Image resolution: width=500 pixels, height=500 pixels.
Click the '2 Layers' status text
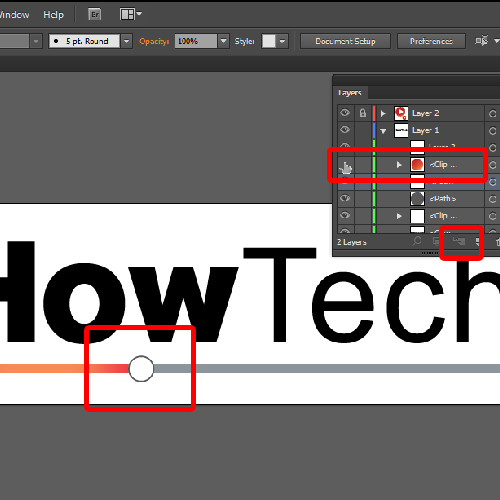pos(352,242)
